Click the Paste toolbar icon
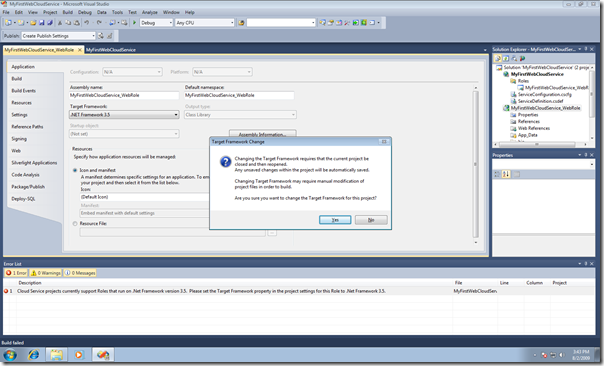 pos(77,23)
